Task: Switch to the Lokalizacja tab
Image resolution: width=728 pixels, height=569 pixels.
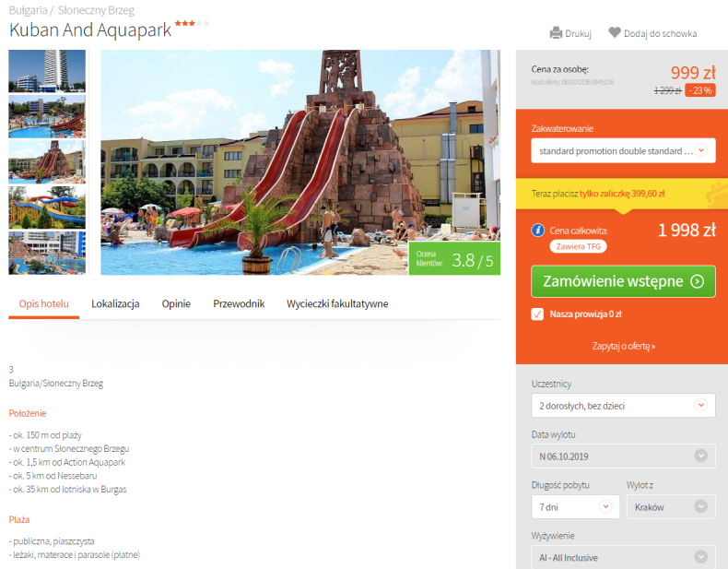Action: point(115,303)
